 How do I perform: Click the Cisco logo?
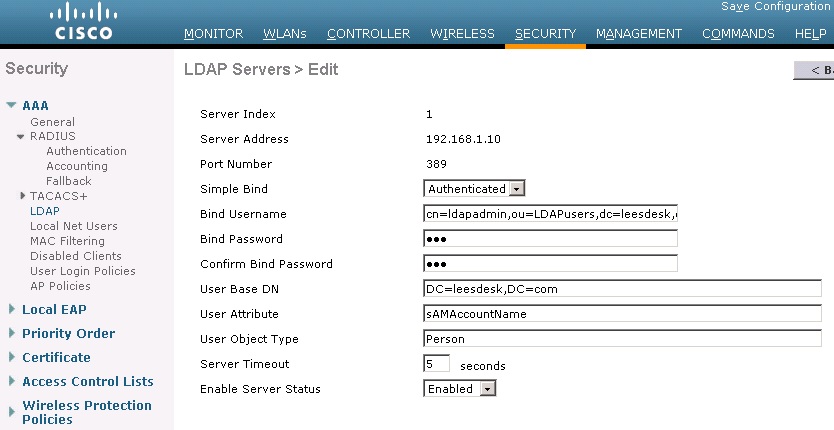[84, 21]
